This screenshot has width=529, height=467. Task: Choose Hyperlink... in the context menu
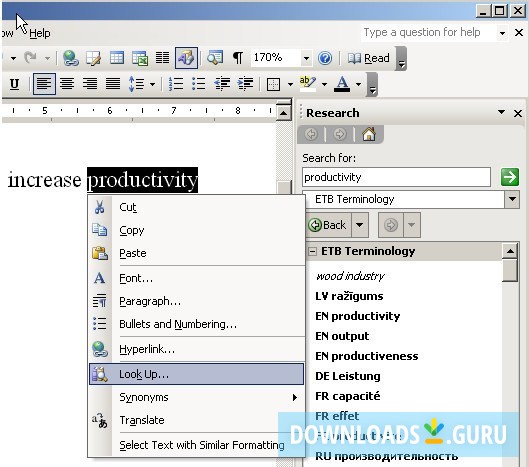[196, 349]
